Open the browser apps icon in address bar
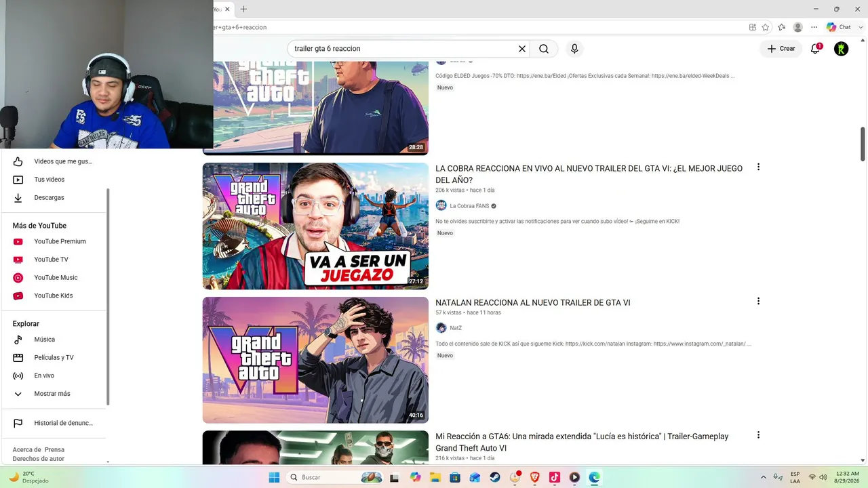This screenshot has height=488, width=868. (753, 27)
